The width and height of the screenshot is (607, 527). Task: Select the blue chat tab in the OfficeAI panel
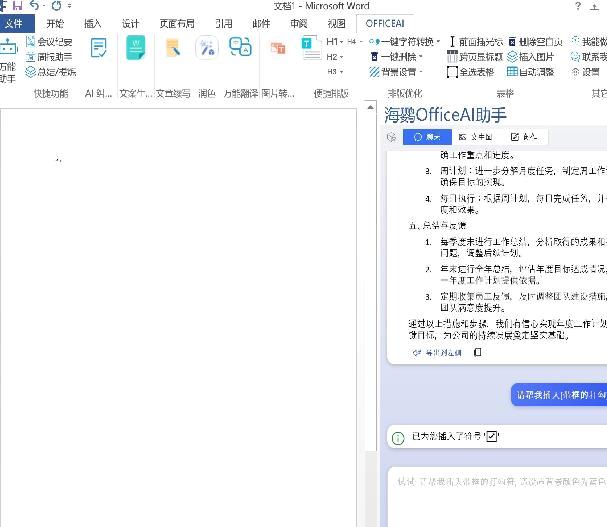click(x=427, y=137)
